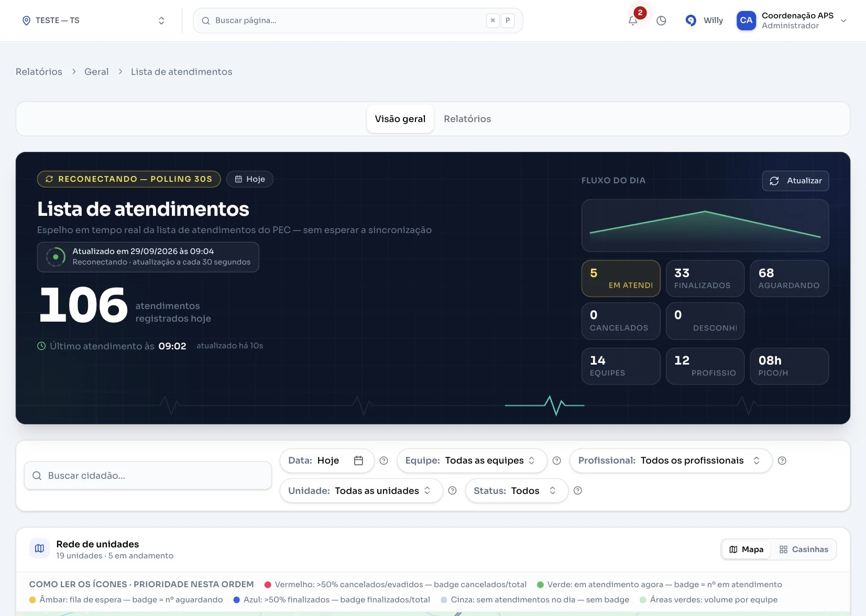This screenshot has height=616, width=866.
Task: Open help icon next to Data filter
Action: pyautogui.click(x=383, y=460)
